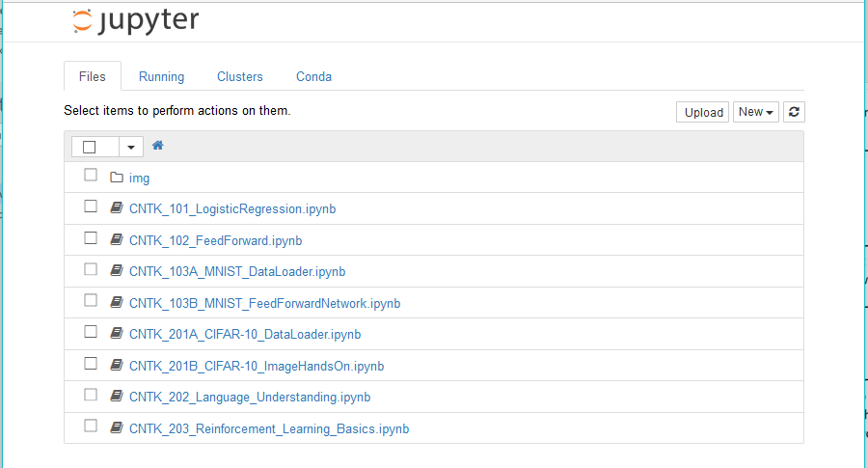
Task: Toggle the select-all checkbox
Action: tap(89, 147)
